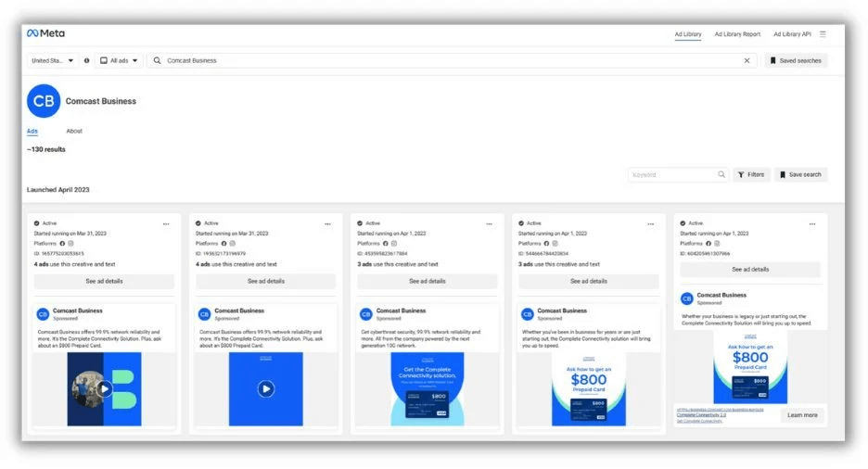868x469 pixels.
Task: Switch to the About tab
Action: pyautogui.click(x=74, y=131)
